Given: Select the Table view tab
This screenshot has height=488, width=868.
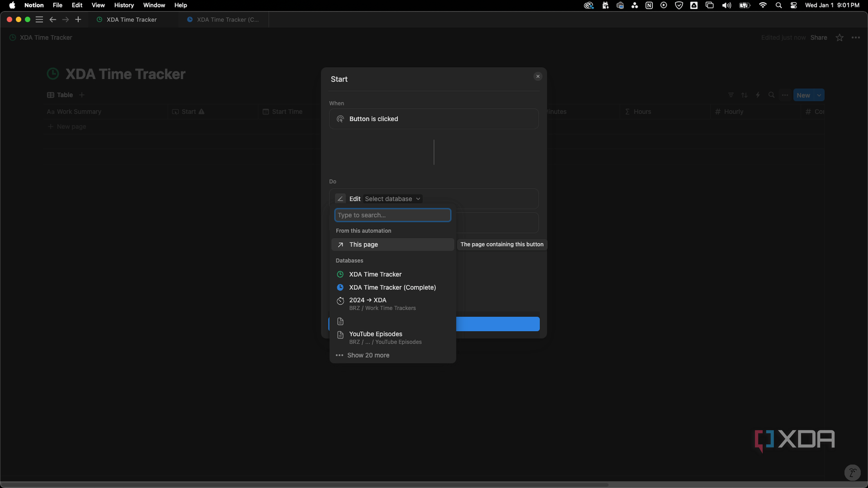Looking at the screenshot, I should pos(60,95).
